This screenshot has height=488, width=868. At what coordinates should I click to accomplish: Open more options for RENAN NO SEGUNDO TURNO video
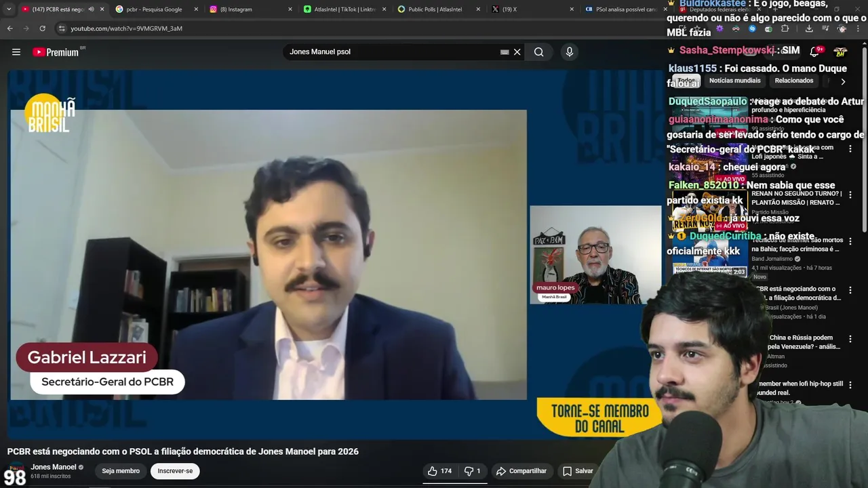click(850, 195)
